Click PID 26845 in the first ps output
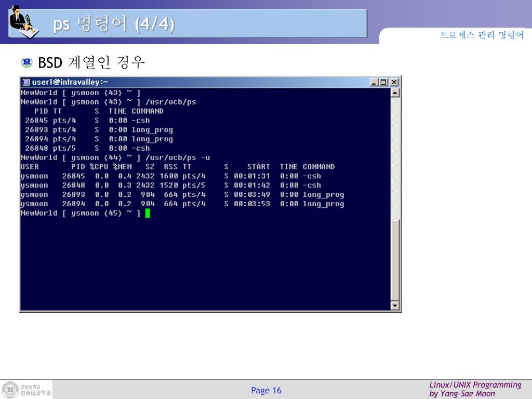 click(36, 121)
